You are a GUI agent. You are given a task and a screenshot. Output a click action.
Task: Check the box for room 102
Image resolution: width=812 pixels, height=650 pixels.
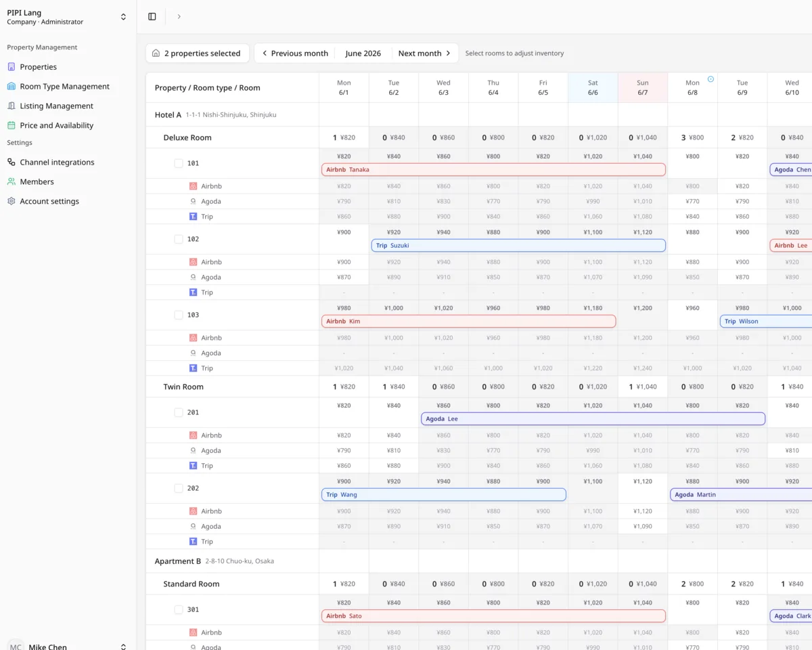[179, 239]
